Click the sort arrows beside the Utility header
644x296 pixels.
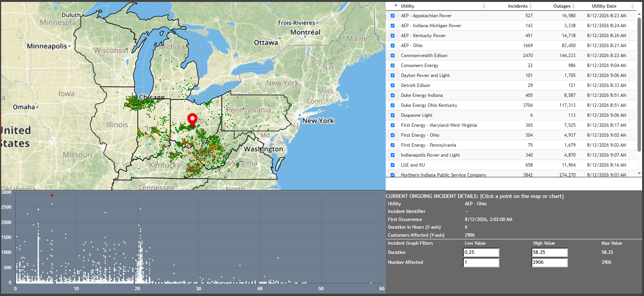(x=484, y=6)
